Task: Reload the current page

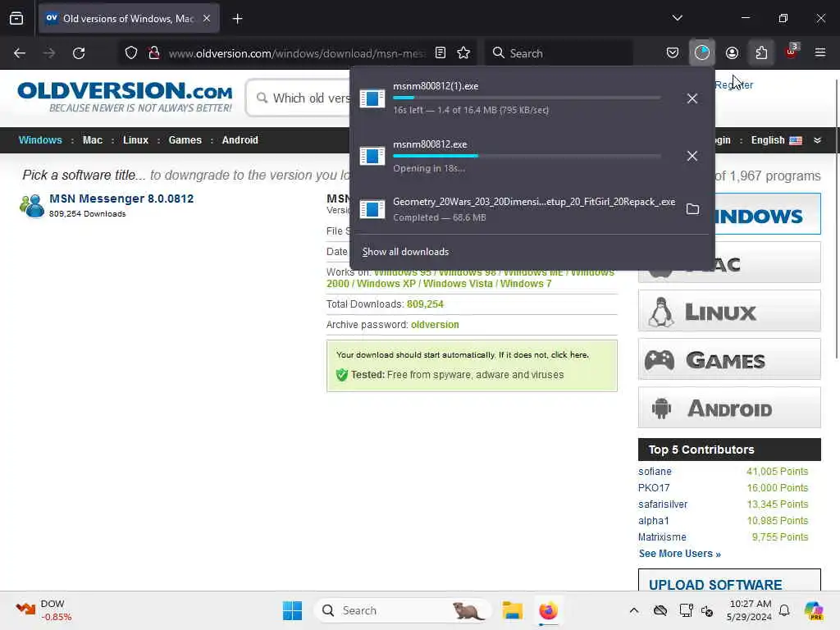Action: (x=79, y=53)
